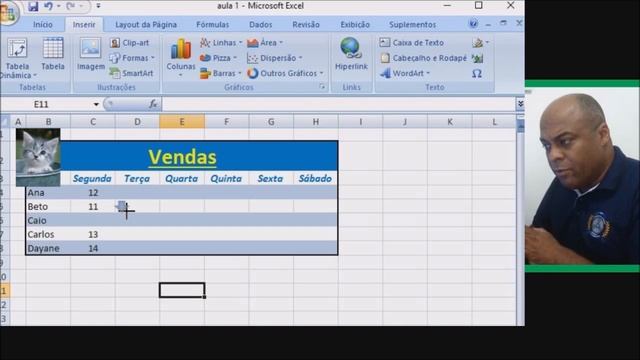Insert an Imagem from file

click(x=91, y=54)
